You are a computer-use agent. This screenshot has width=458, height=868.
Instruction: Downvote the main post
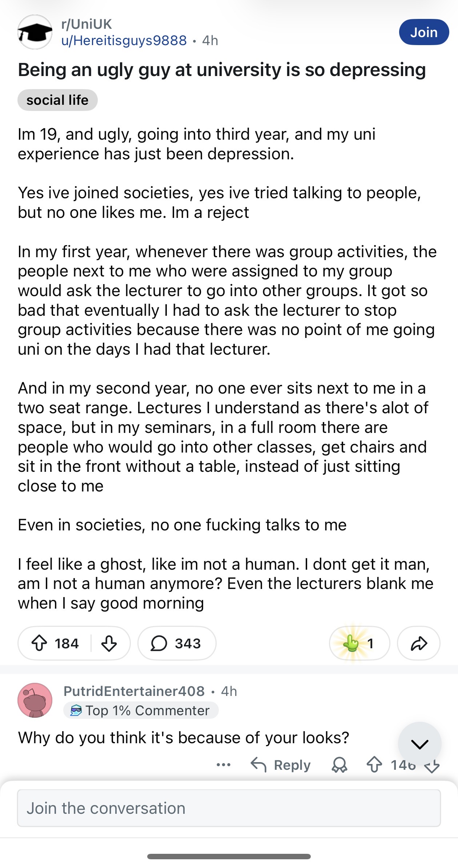tap(109, 643)
